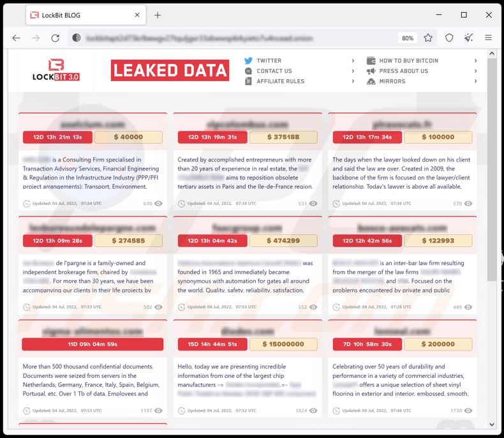
Task: Open the PRESS ABOUT US link
Action: click(x=404, y=71)
